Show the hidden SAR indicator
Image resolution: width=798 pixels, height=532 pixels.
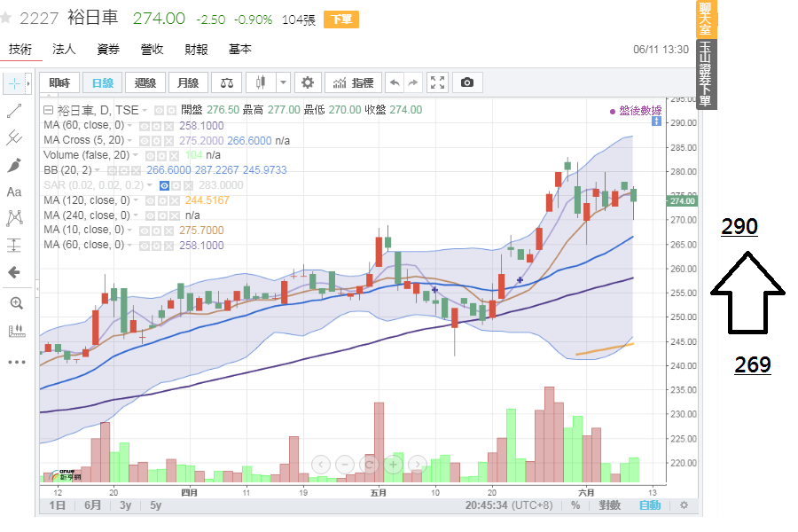pyautogui.click(x=164, y=185)
